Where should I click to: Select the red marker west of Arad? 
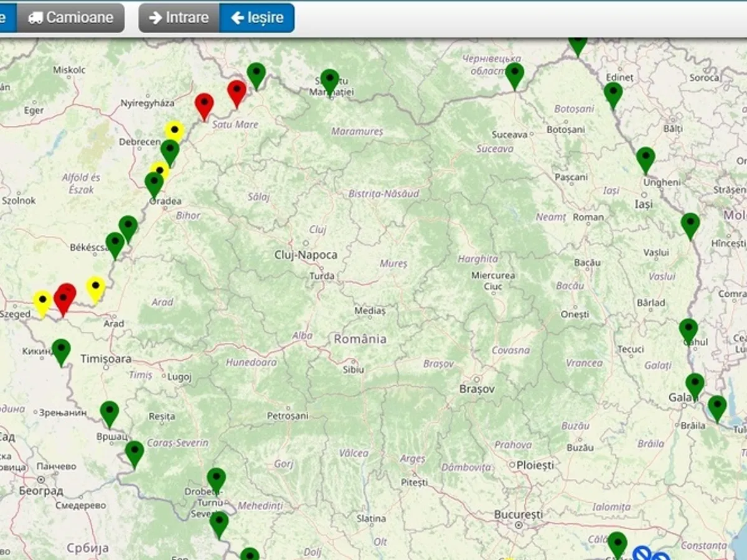click(x=63, y=299)
